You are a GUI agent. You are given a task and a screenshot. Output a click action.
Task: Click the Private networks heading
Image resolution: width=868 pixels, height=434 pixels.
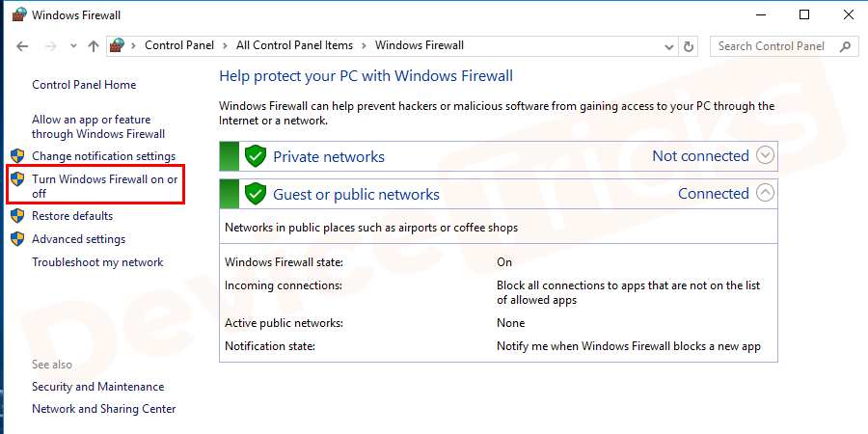tap(329, 156)
